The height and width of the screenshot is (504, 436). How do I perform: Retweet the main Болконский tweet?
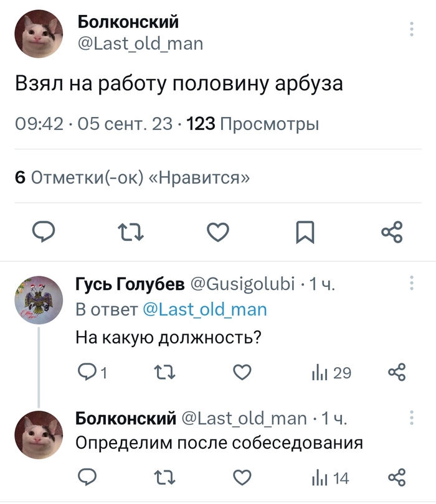click(x=131, y=232)
